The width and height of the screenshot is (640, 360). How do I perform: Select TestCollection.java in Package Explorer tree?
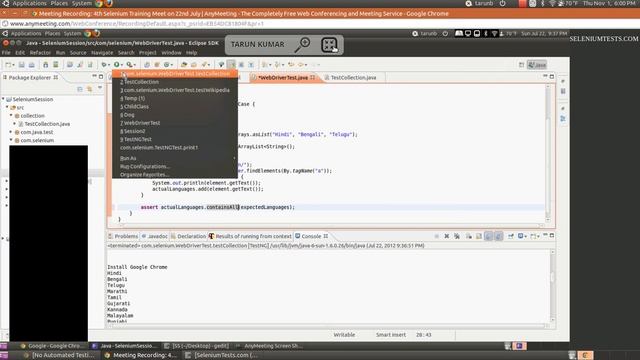47,124
